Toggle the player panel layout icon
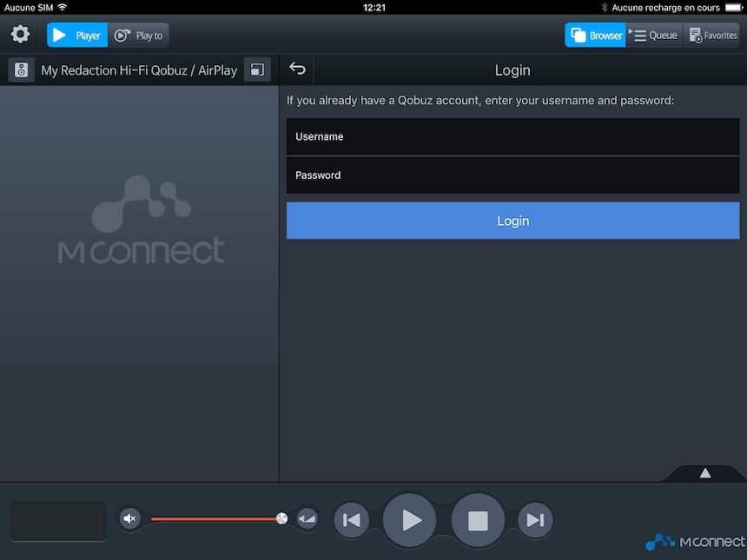Viewport: 747px width, 560px height. point(257,70)
